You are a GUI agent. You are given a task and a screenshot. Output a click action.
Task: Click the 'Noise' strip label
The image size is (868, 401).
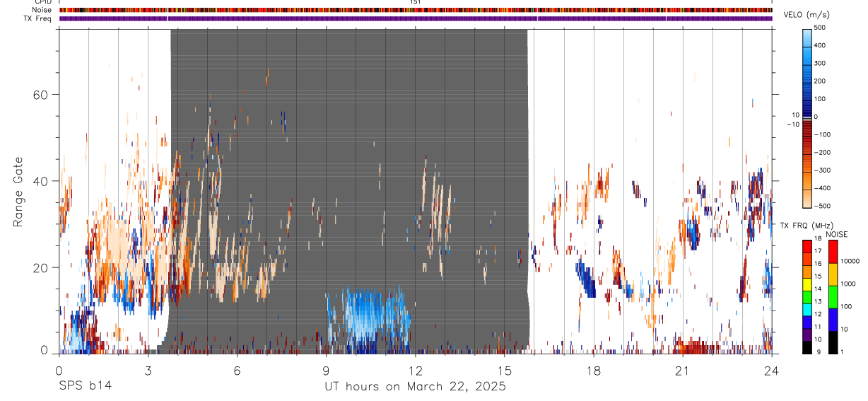click(42, 10)
